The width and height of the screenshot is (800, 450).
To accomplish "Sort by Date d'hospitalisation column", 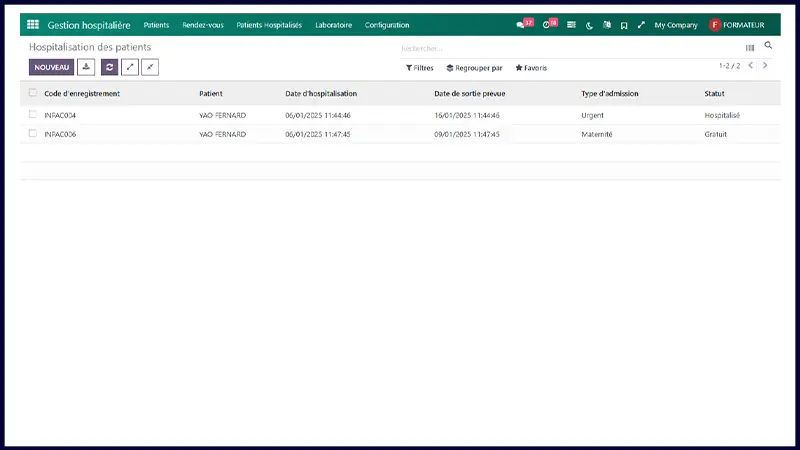I will click(321, 93).
